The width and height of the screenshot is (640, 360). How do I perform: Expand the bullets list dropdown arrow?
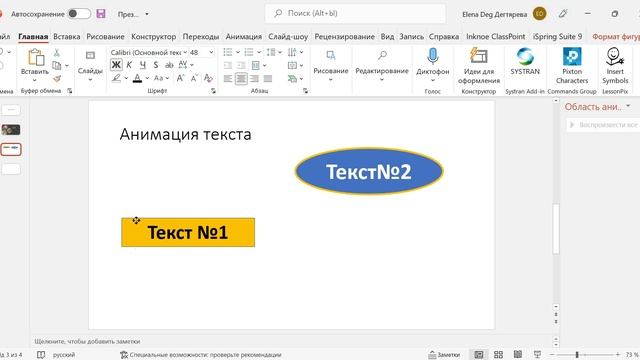click(x=238, y=52)
